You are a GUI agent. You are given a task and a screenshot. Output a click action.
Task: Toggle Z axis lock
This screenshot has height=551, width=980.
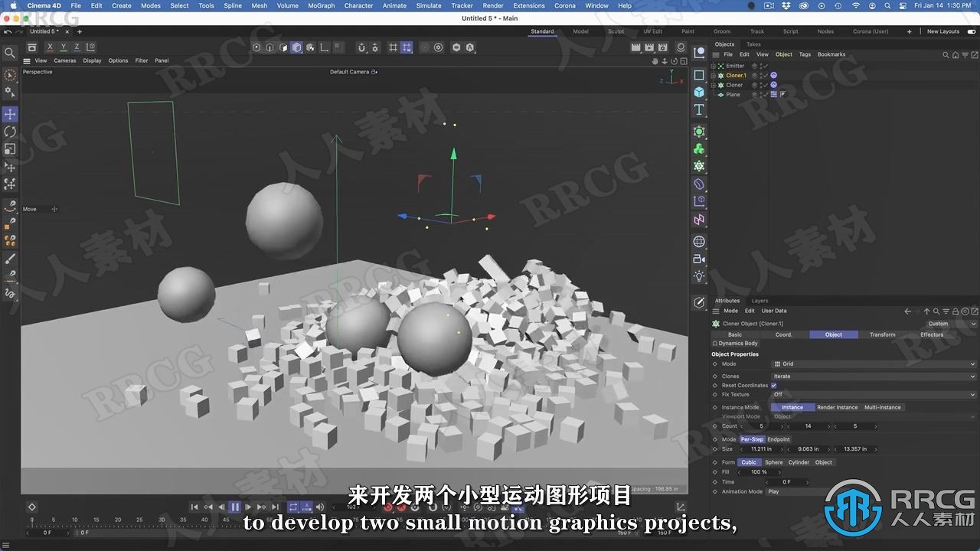77,47
